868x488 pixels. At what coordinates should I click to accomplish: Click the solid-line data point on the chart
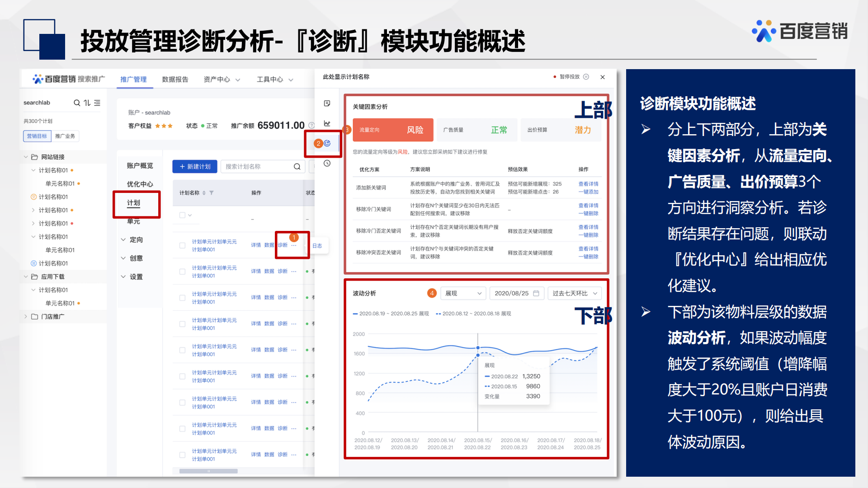coord(478,348)
